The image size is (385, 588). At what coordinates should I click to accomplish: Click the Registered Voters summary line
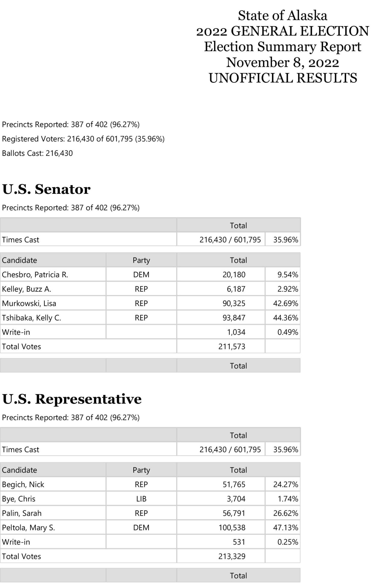tap(83, 139)
